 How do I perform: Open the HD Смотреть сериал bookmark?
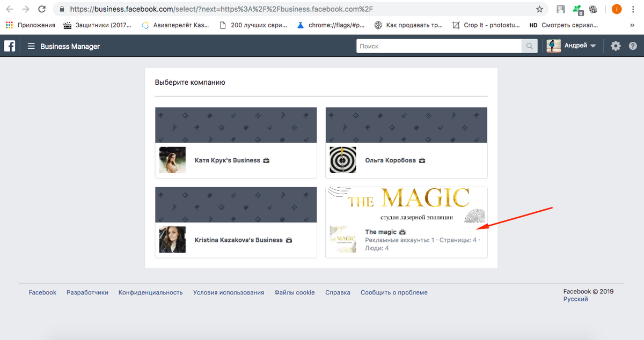tap(563, 25)
